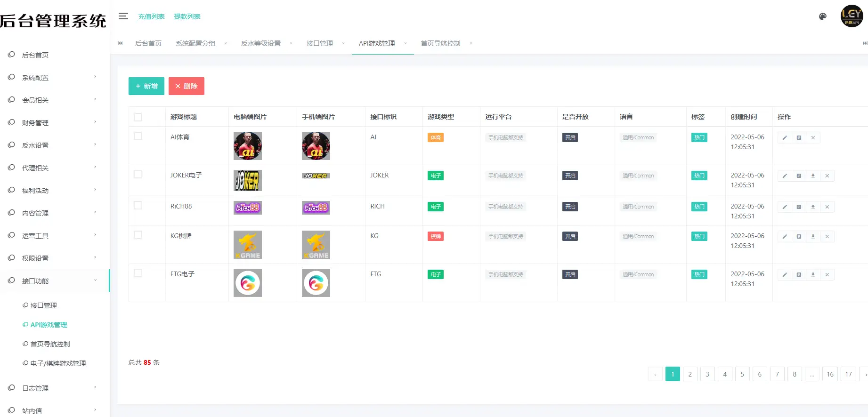Close the API游戏管理 tab
The width and height of the screenshot is (868, 417).
(406, 43)
